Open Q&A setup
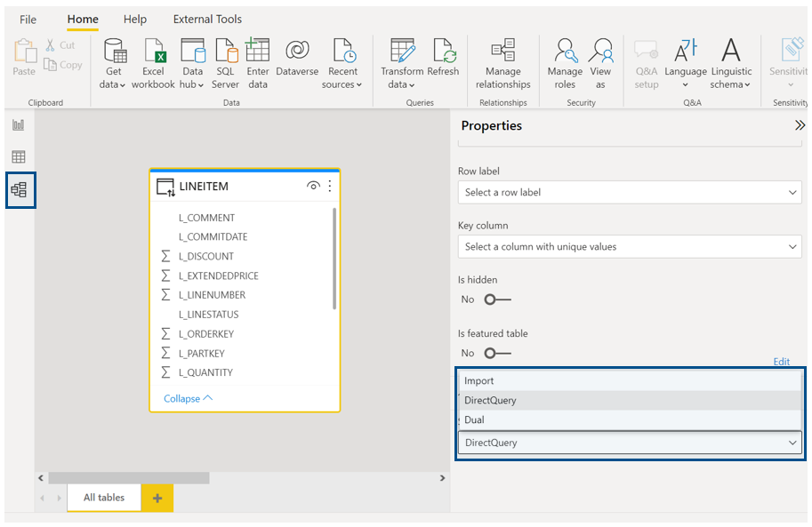The width and height of the screenshot is (812, 527). (x=647, y=63)
